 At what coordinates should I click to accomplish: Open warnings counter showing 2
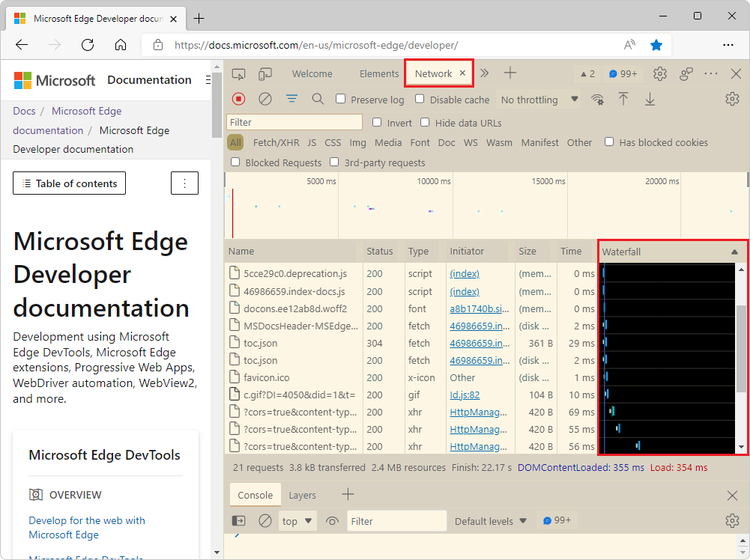pyautogui.click(x=587, y=73)
